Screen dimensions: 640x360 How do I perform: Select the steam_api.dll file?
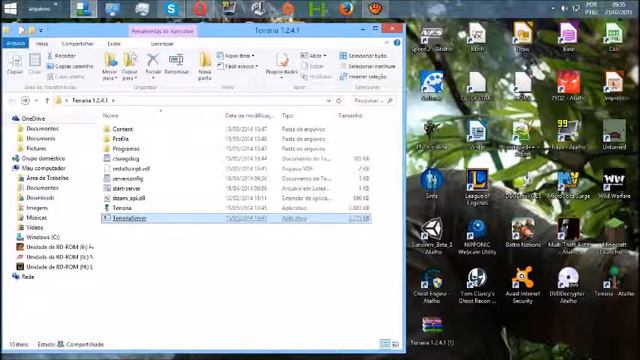tap(129, 198)
